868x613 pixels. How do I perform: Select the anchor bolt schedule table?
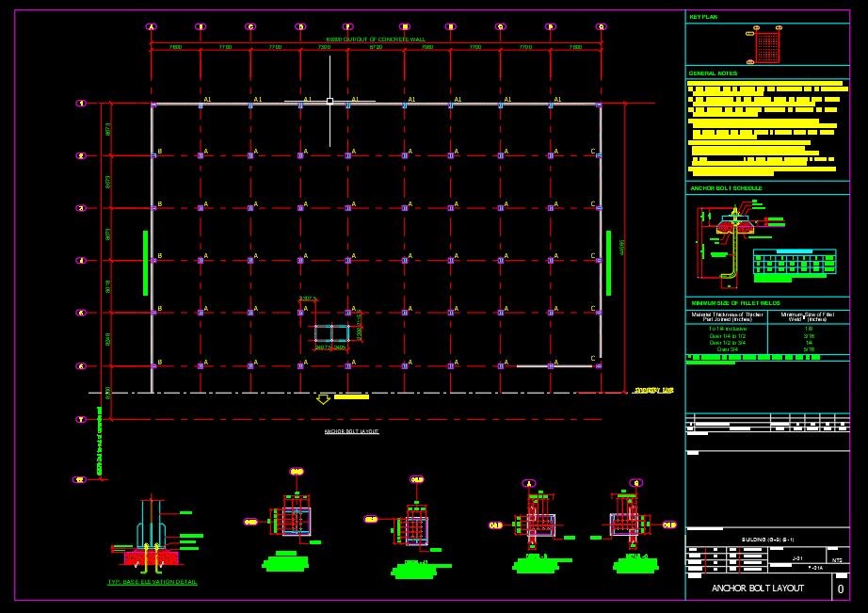[794, 262]
